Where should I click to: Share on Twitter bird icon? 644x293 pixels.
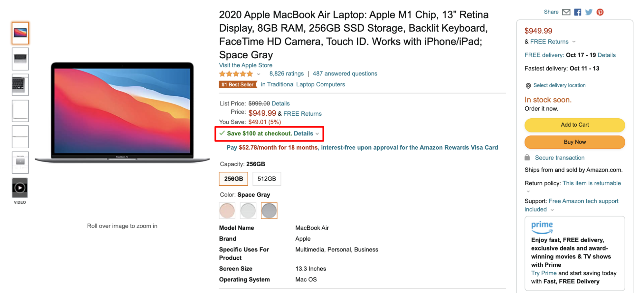click(589, 12)
